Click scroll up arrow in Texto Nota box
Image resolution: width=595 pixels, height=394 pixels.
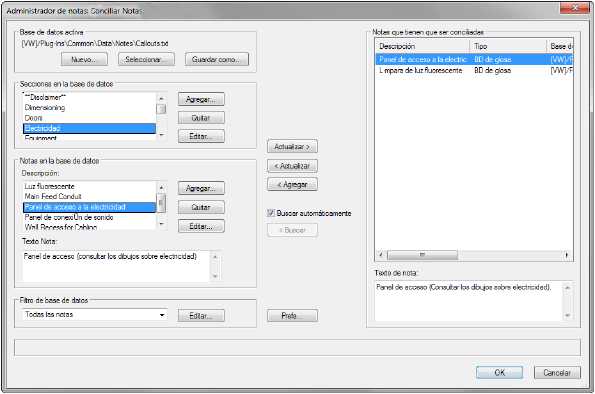coord(215,257)
